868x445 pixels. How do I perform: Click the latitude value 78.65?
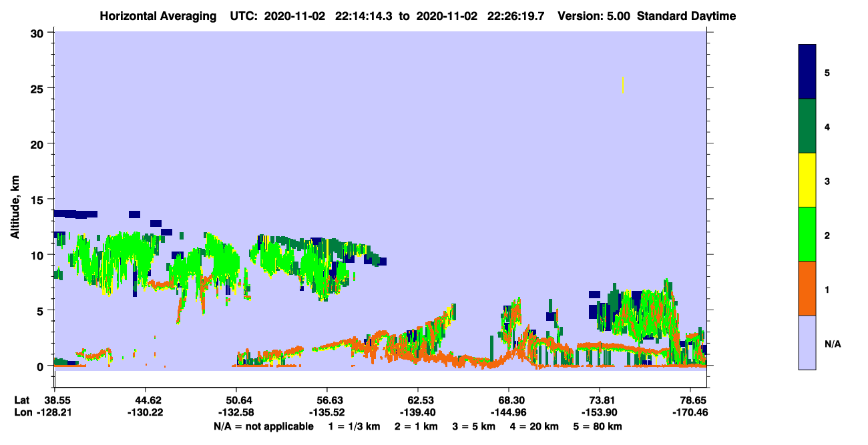click(693, 400)
